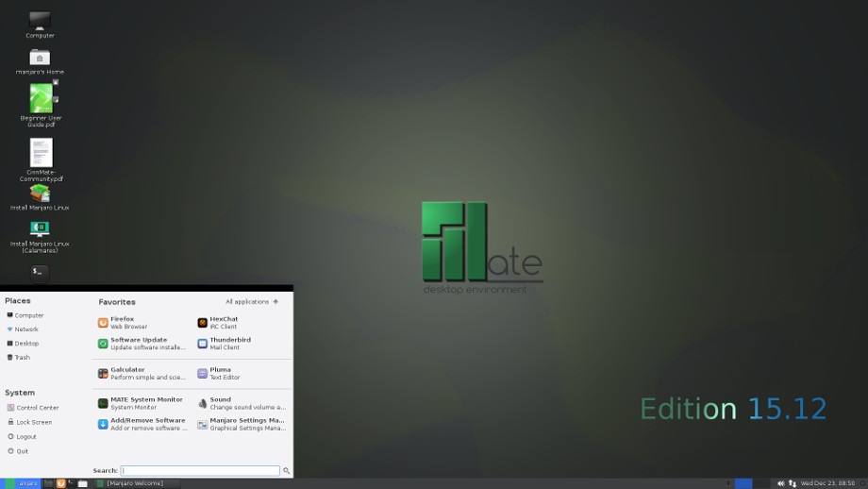Click the clock showing Wed Dec 23, 08:50
This screenshot has height=489, width=868.
point(827,483)
